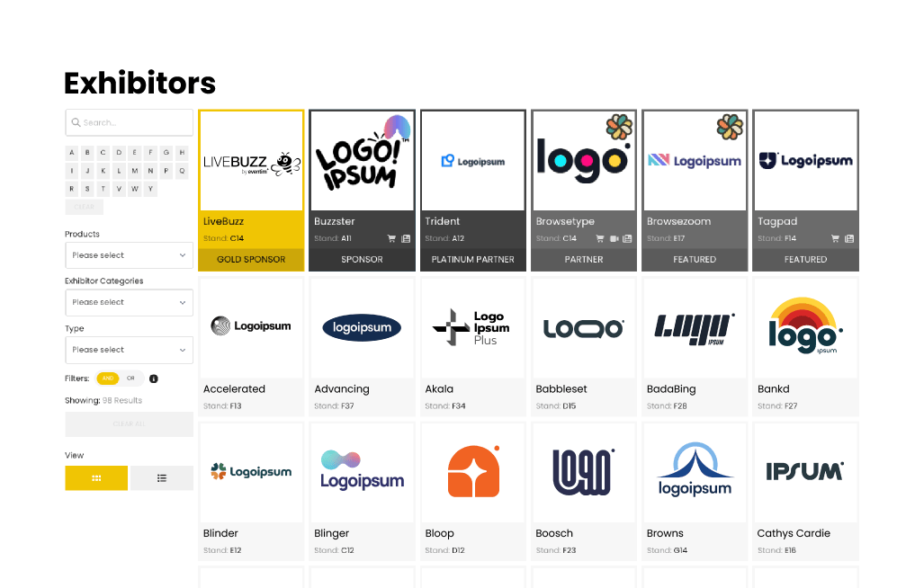Image resolution: width=924 pixels, height=588 pixels.
Task: Open Buzzster's shopping cart icon
Action: pyautogui.click(x=391, y=238)
